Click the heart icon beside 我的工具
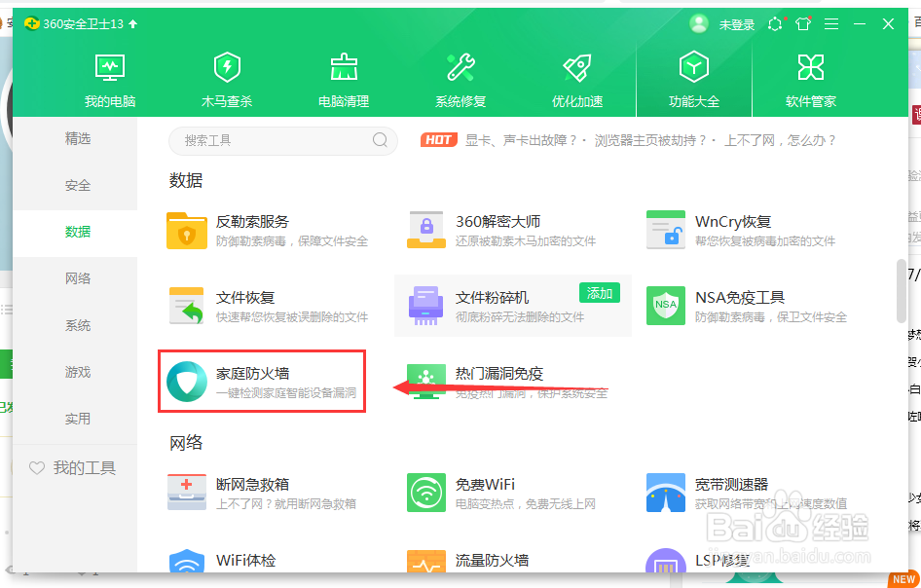The width and height of the screenshot is (921, 588). 37,468
